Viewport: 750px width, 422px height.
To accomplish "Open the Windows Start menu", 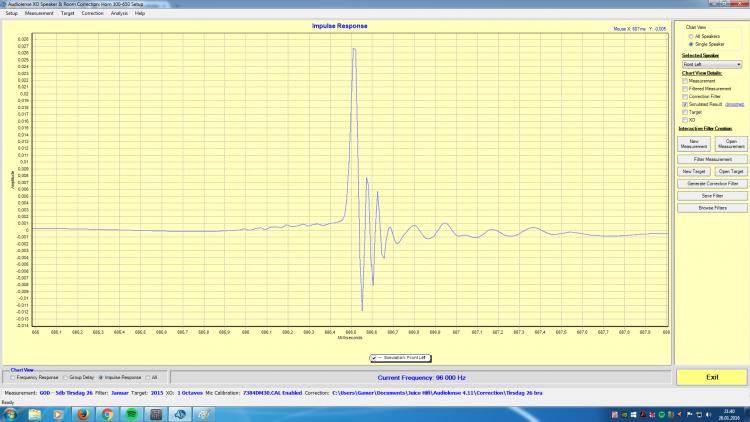I will (x=11, y=414).
